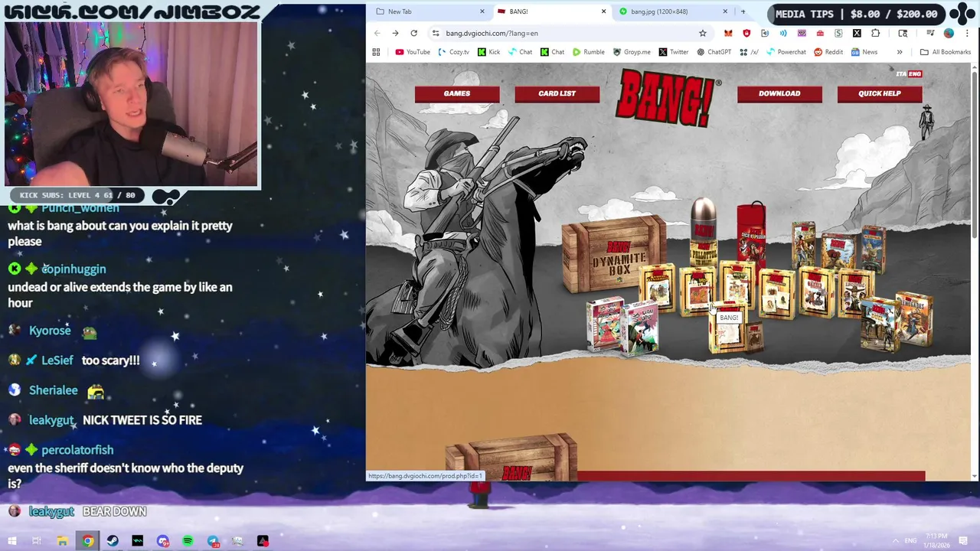This screenshot has height=551, width=980.
Task: Open the Reddit bookmark
Action: click(828, 52)
